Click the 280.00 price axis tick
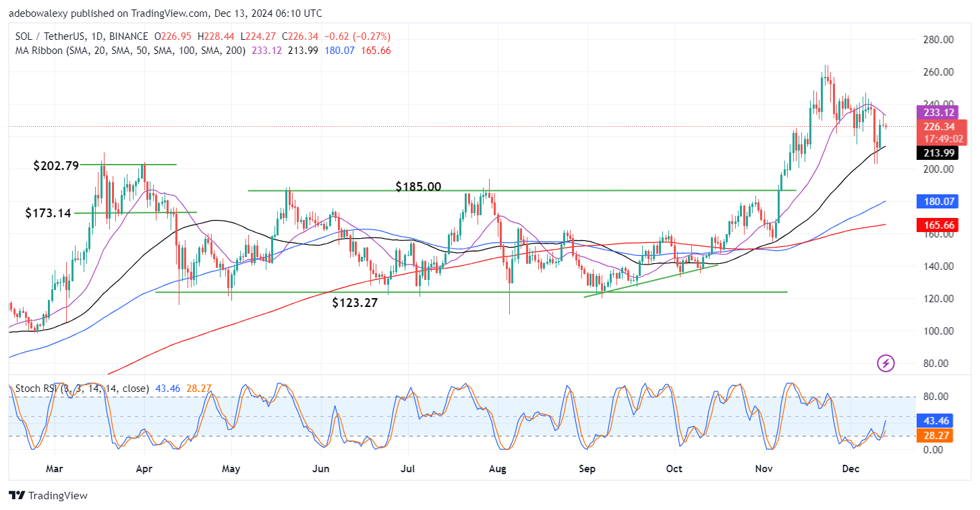980x510 pixels. tap(938, 40)
